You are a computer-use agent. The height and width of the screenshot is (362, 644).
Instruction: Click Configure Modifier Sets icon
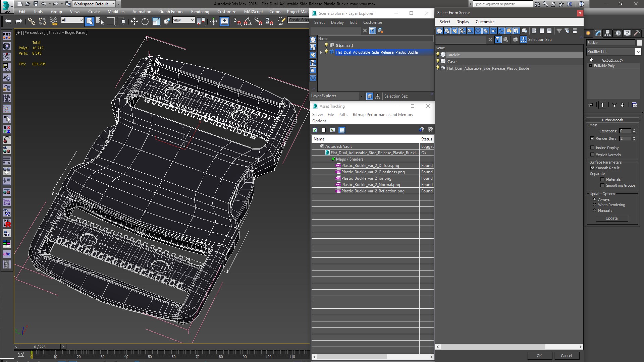coord(635,105)
